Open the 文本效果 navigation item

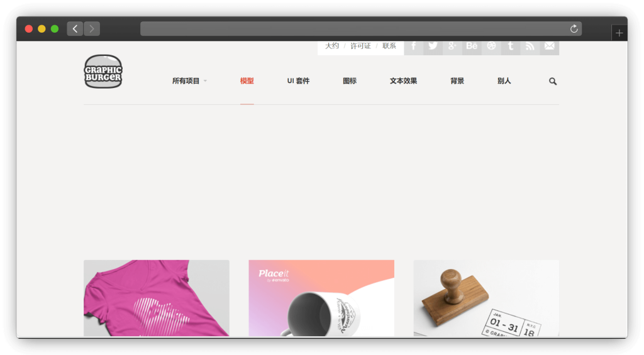coord(403,81)
